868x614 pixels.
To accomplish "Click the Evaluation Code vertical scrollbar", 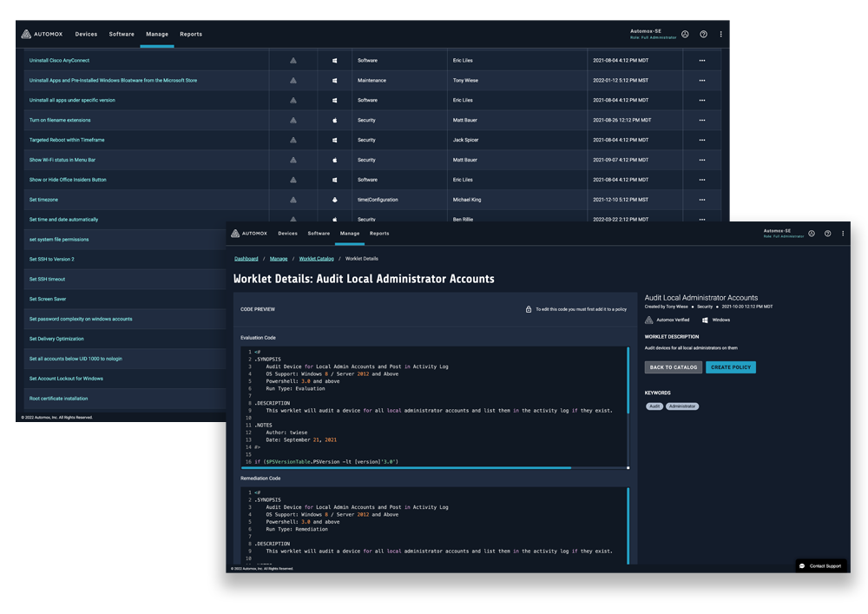I will (x=628, y=380).
